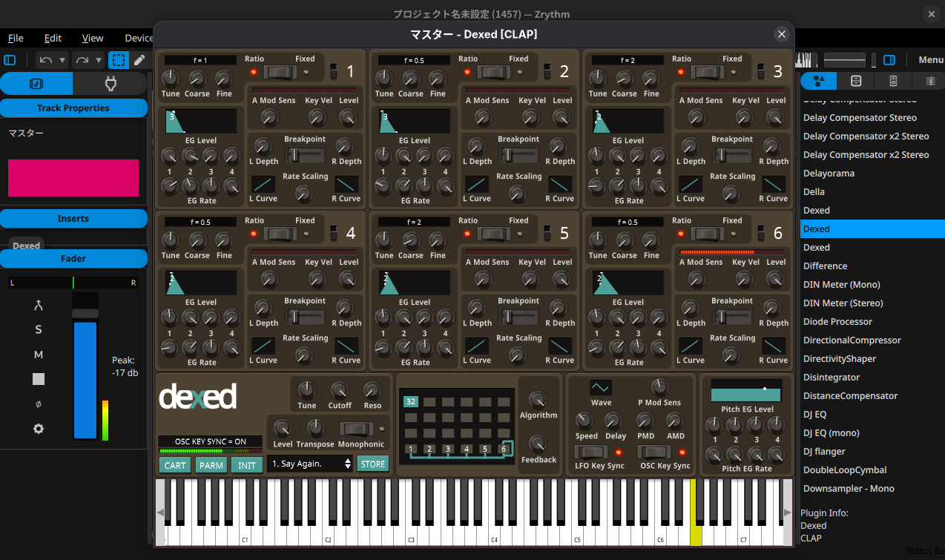
Task: Click the fork-shaped icon above Solo in Fader
Action: [x=39, y=306]
